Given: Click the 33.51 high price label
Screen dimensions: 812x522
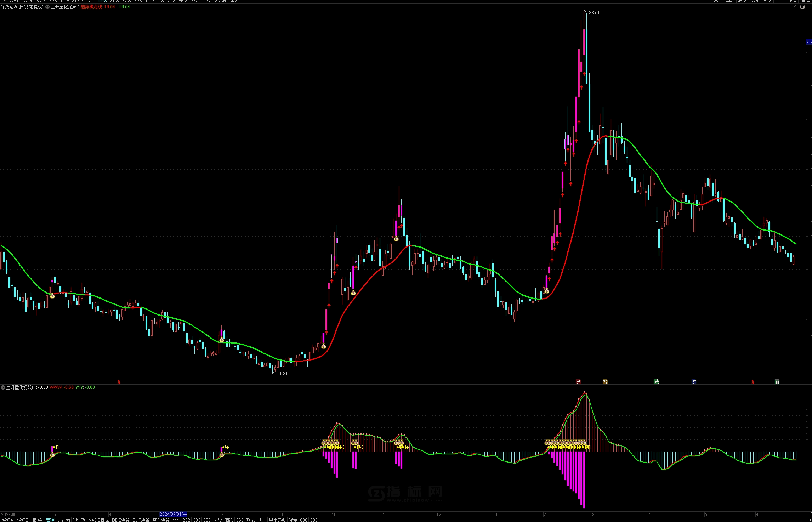Looking at the screenshot, I should coord(594,13).
